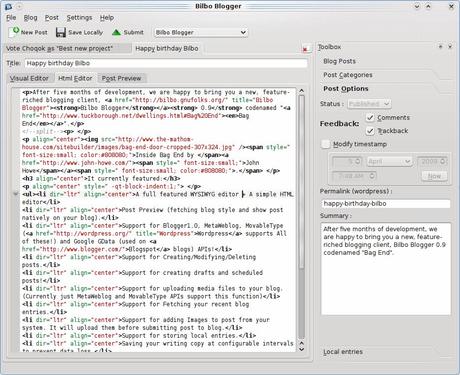This screenshot has height=375, width=460.
Task: Click the New Post toolbar icon
Action: pyautogui.click(x=14, y=32)
